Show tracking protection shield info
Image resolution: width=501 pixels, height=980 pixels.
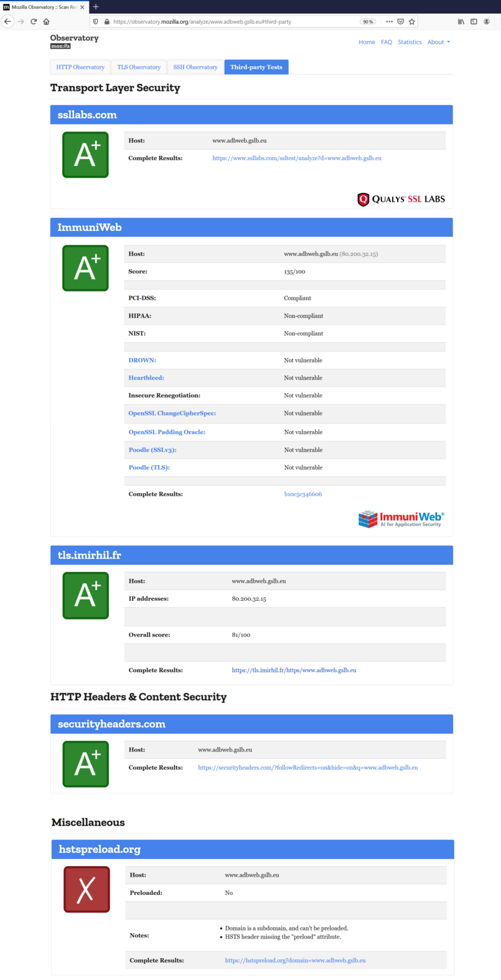point(96,21)
